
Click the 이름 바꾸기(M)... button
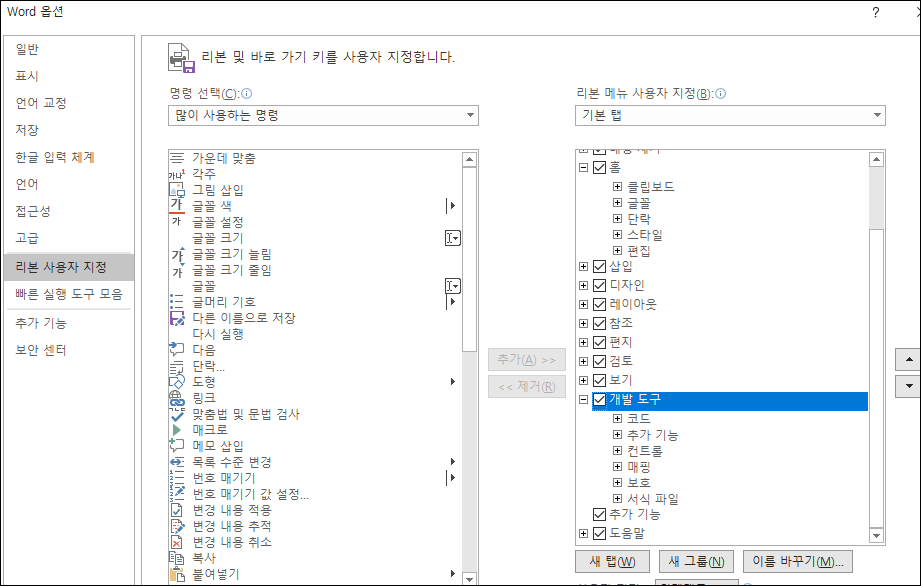click(x=798, y=561)
